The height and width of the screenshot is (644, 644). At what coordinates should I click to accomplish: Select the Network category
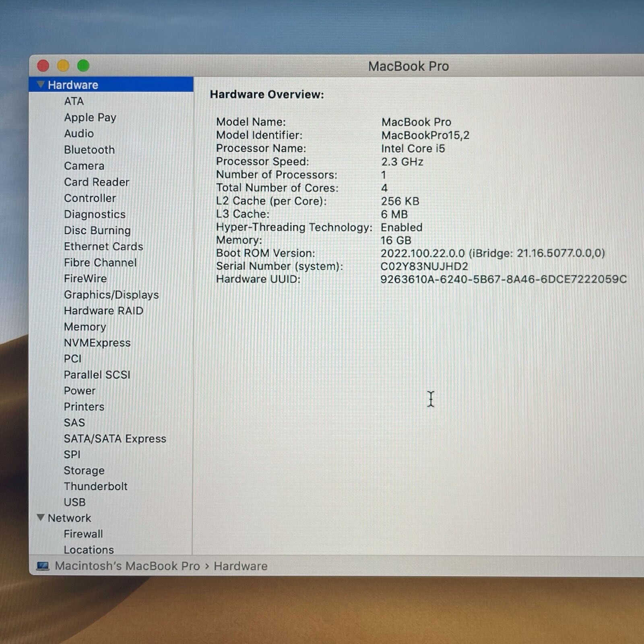coord(70,518)
